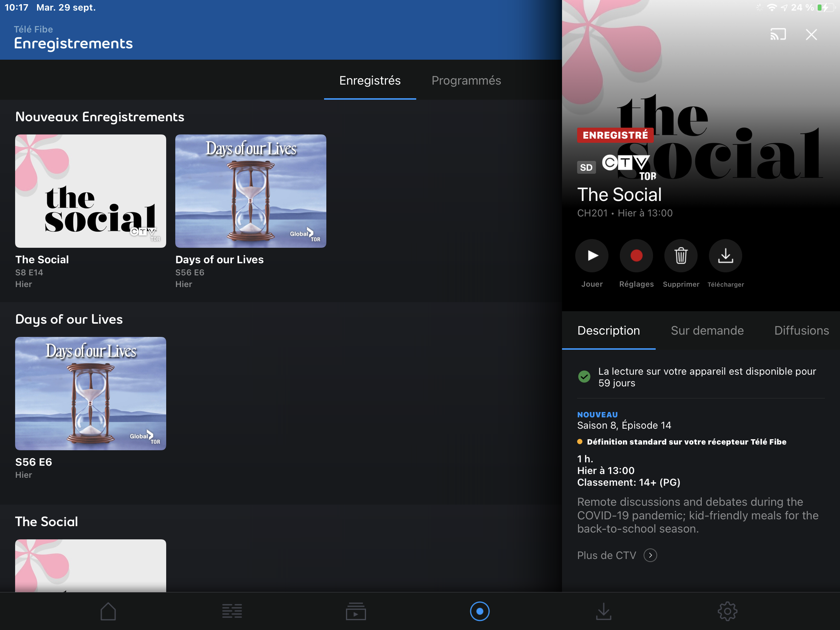Tap Wi-Fi icon in status bar
Screen dimensions: 840x630
[x=772, y=8]
